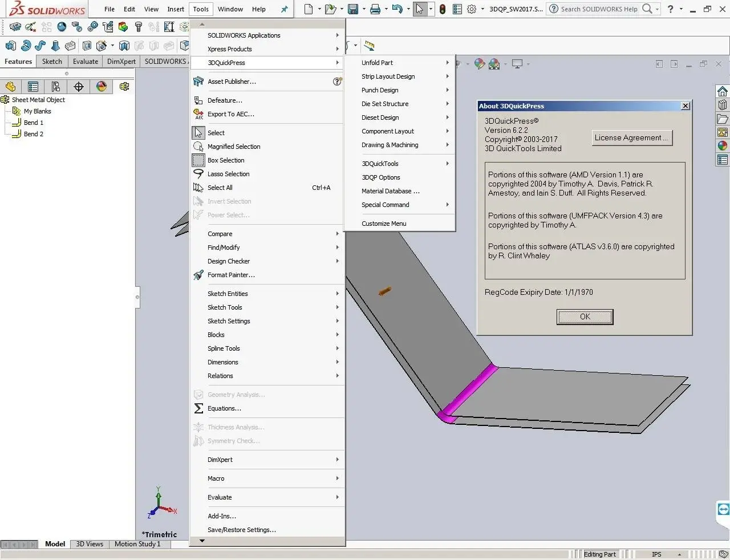Toggle the menu bar pin
Screen dimensions: 730x560
pos(284,9)
